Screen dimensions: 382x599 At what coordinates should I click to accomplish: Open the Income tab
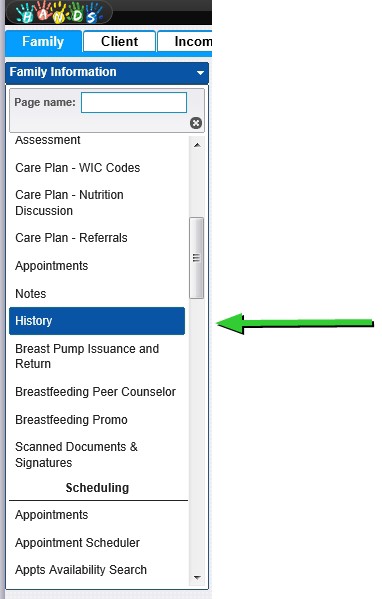185,41
